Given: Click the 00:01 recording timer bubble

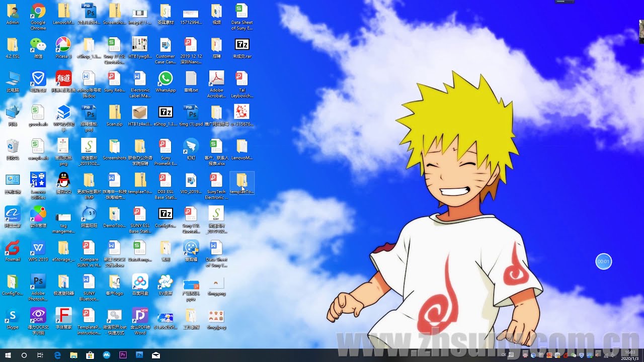Looking at the screenshot, I should click(x=604, y=261).
